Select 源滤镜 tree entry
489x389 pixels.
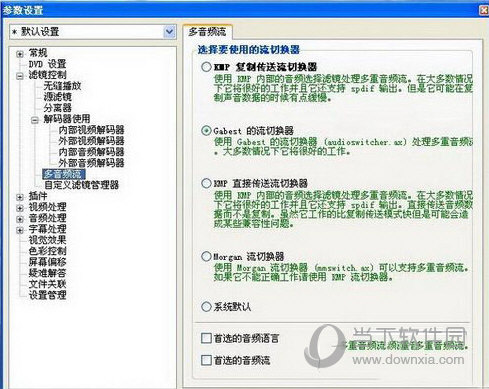[x=58, y=97]
